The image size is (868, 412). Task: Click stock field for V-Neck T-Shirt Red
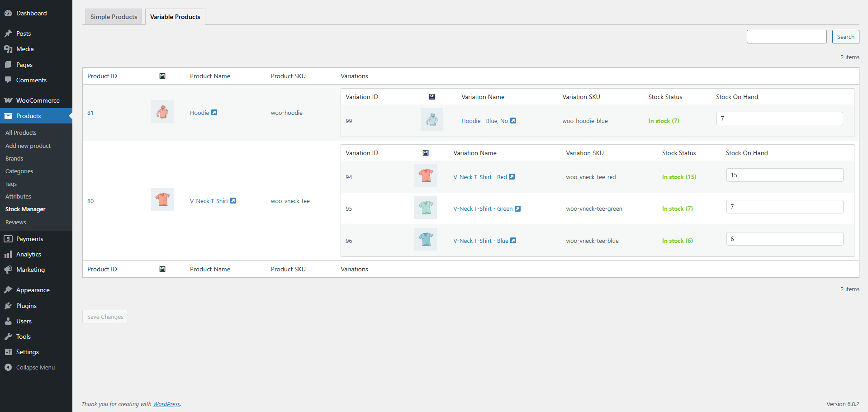click(x=784, y=175)
